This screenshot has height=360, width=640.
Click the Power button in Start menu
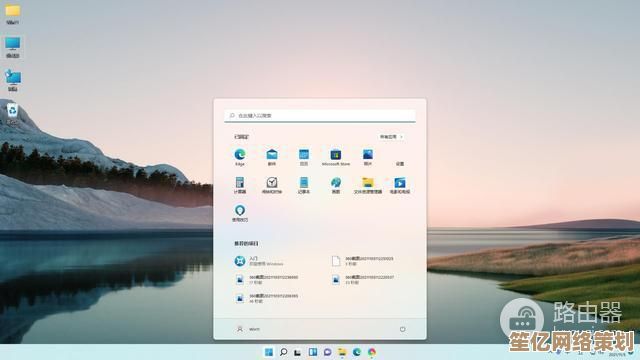pos(402,329)
